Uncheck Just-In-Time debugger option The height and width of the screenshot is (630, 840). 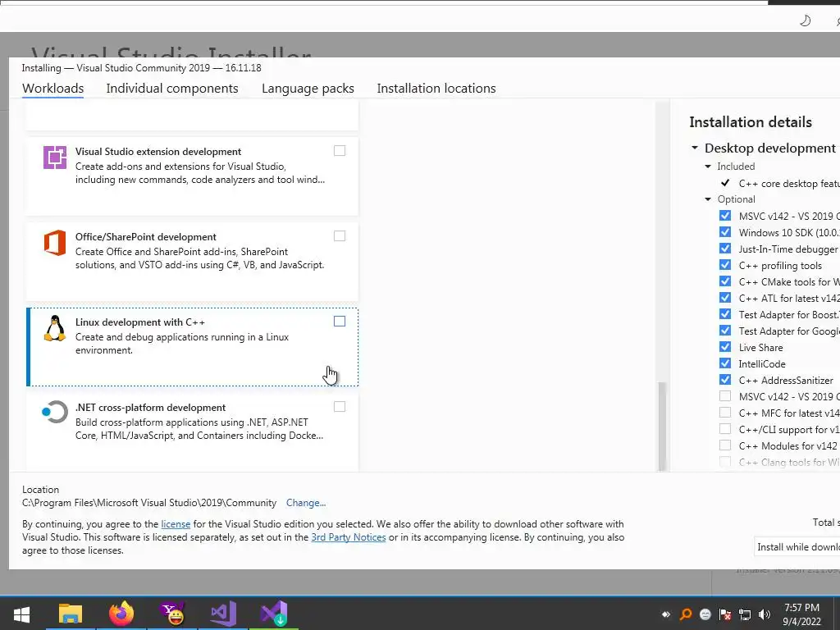click(x=725, y=249)
